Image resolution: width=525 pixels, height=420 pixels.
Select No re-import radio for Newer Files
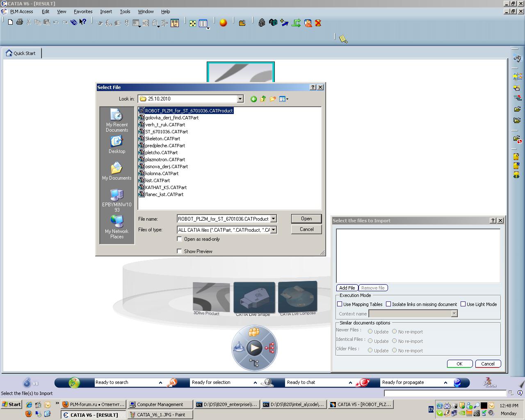coord(395,332)
